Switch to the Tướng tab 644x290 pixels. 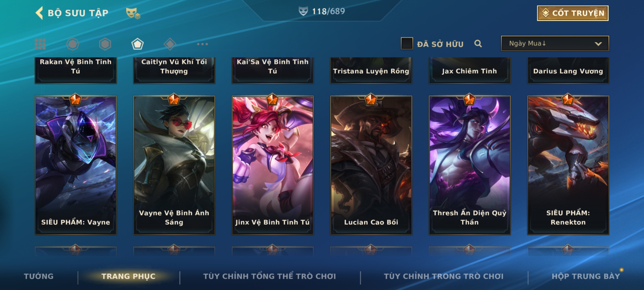39,276
